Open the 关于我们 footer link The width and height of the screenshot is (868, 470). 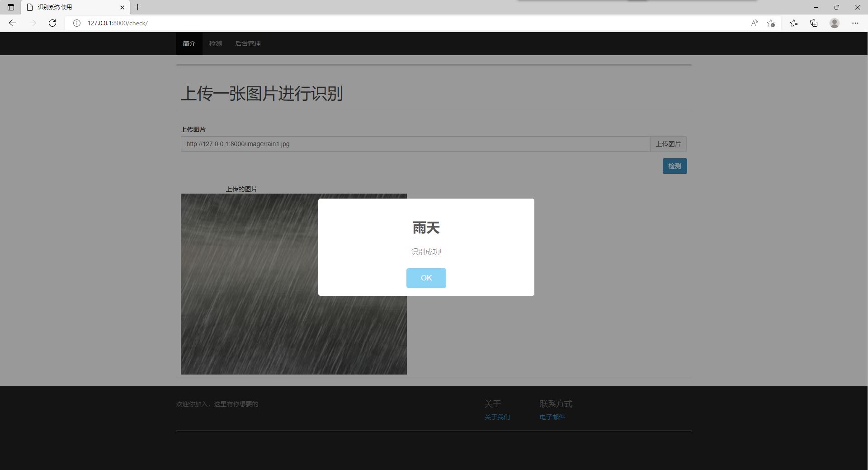(x=497, y=417)
